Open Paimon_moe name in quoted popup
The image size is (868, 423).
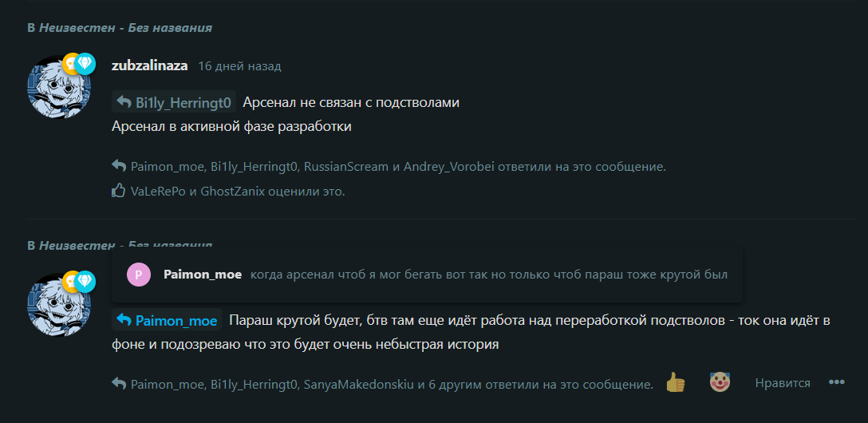[203, 275]
